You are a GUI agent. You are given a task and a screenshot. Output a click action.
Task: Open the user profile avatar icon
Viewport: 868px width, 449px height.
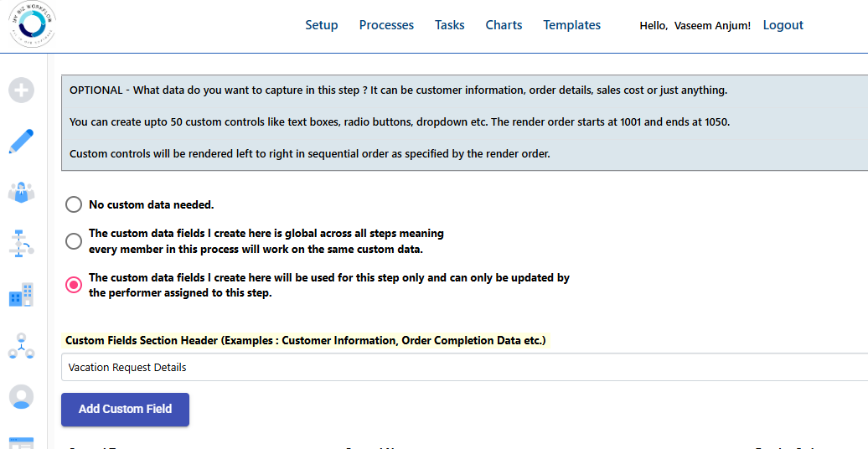(x=21, y=397)
